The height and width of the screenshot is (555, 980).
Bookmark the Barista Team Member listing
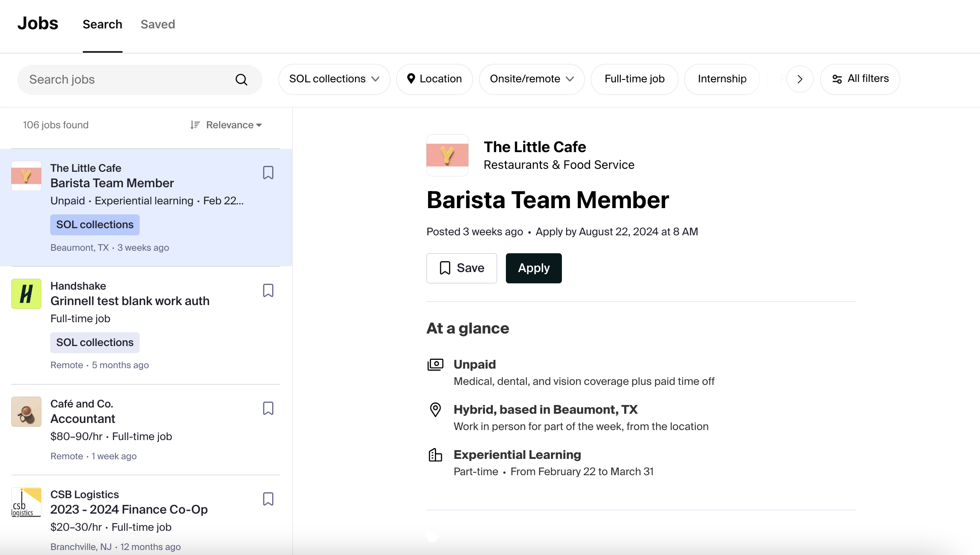pos(268,173)
